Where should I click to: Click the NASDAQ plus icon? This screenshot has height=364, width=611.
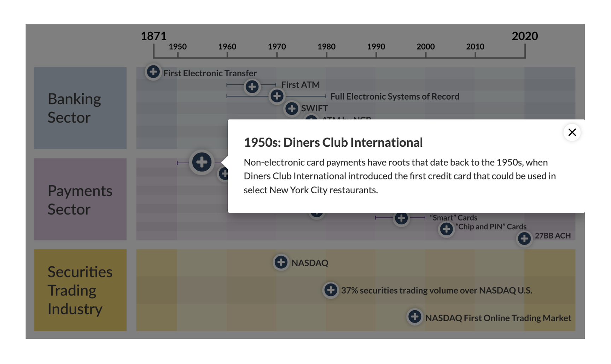point(281,262)
